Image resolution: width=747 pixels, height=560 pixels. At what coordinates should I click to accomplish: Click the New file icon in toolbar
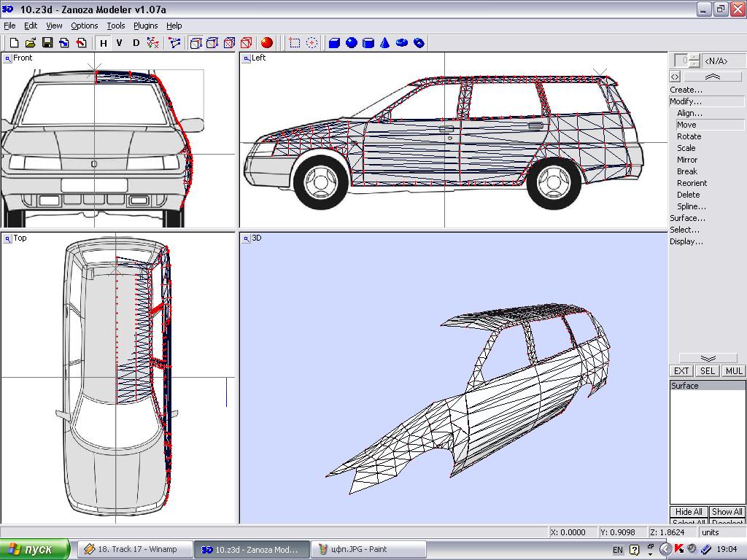pyautogui.click(x=14, y=43)
